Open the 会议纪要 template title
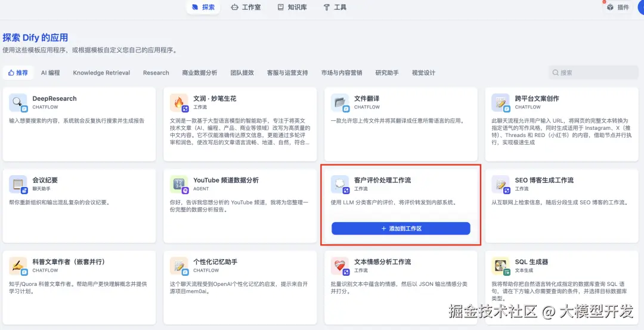Viewport: 644px width, 330px height. [x=45, y=180]
